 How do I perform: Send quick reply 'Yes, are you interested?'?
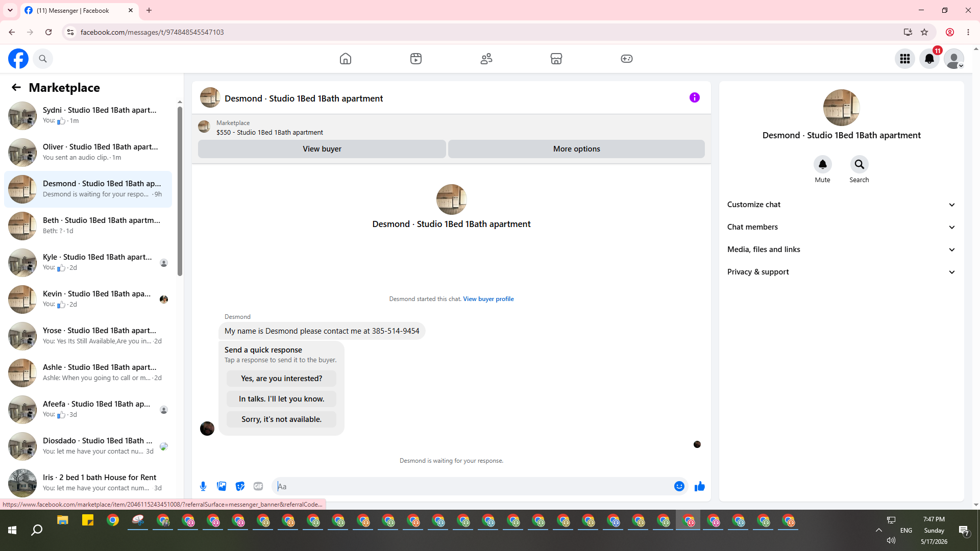point(282,379)
